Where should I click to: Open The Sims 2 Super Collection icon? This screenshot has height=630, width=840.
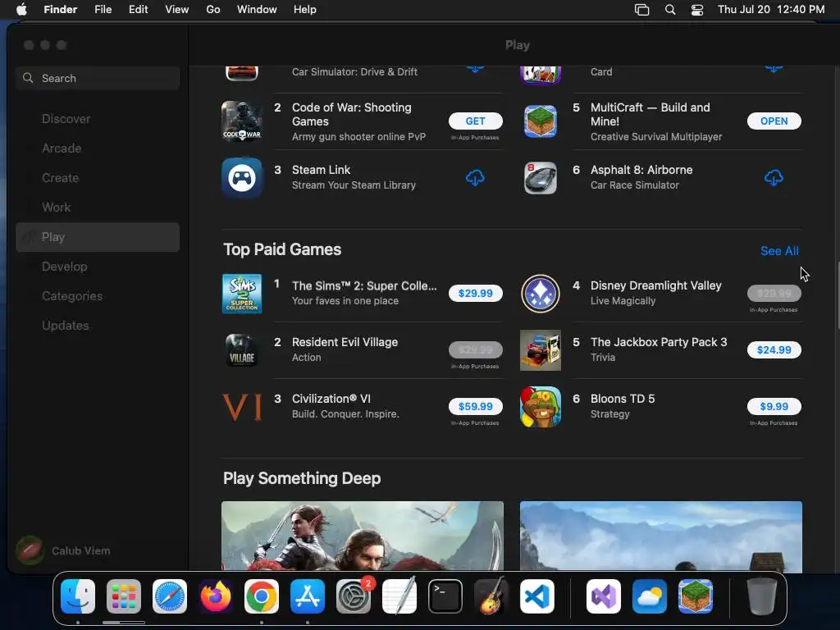[242, 294]
